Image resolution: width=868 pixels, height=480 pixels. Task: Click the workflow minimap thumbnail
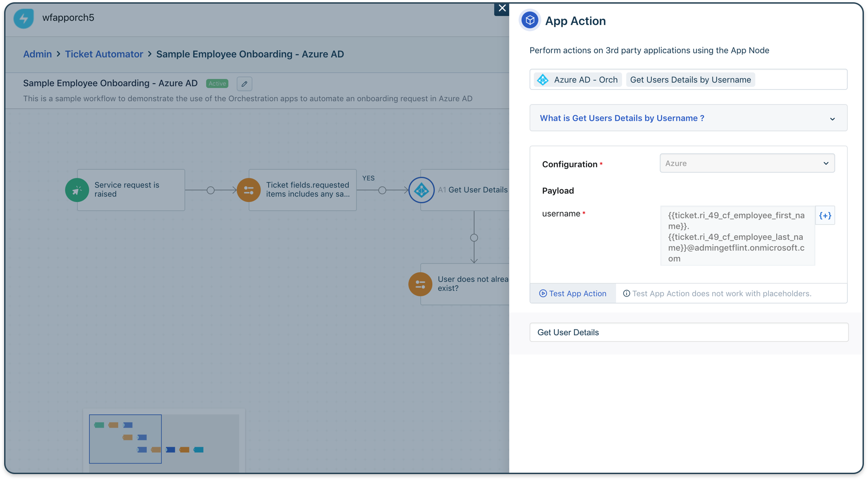coord(125,438)
